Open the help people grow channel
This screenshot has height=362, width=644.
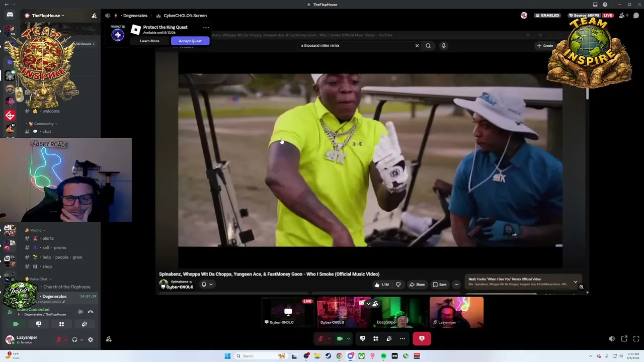coord(62,257)
